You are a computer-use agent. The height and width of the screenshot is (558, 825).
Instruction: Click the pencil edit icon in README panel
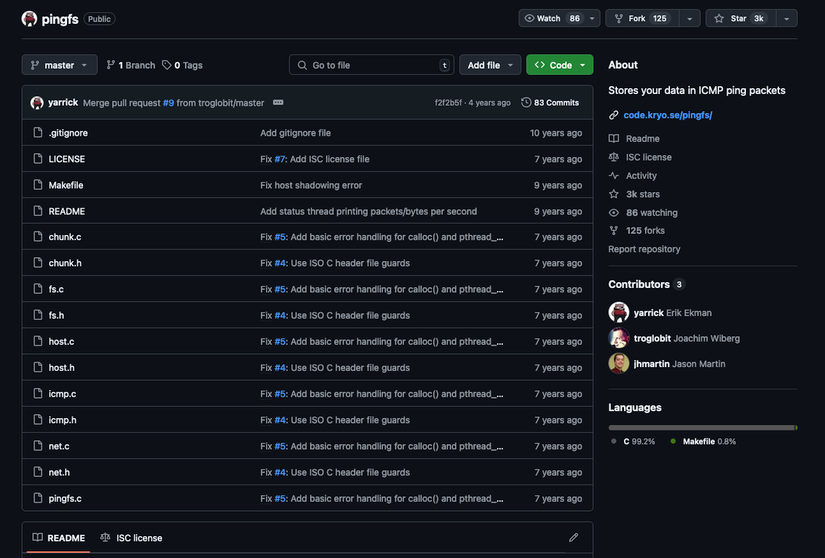(574, 537)
